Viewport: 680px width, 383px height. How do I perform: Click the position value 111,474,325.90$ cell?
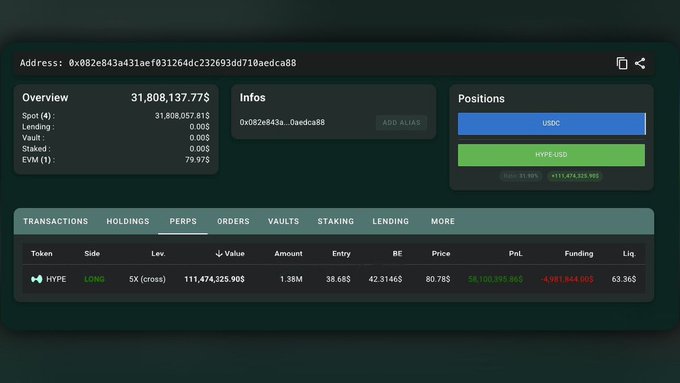pyautogui.click(x=214, y=279)
